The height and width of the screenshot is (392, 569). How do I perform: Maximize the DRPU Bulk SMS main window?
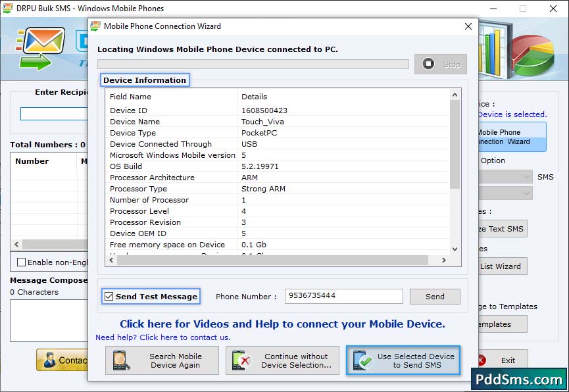tap(523, 9)
